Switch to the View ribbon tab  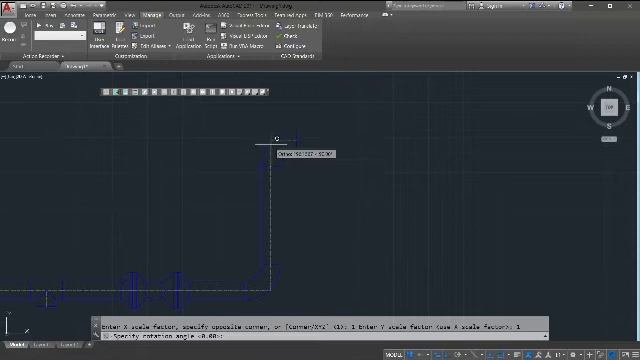pos(130,15)
